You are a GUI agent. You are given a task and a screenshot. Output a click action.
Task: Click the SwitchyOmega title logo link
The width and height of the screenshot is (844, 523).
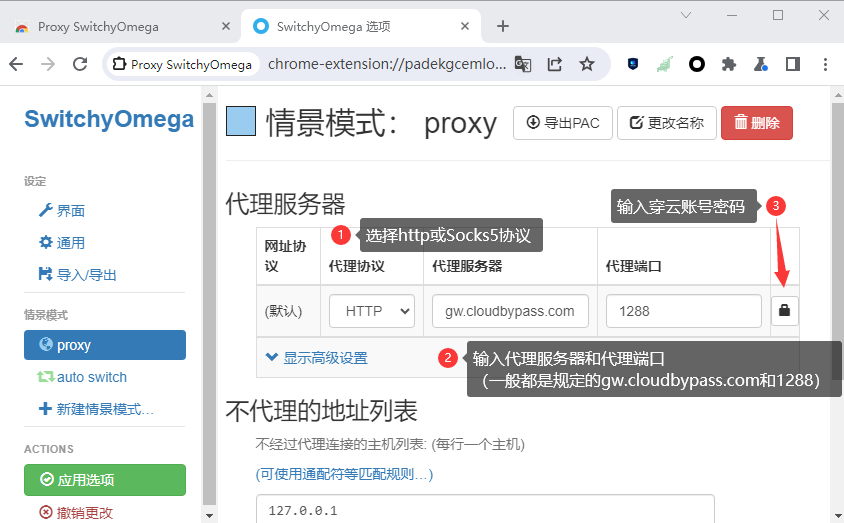coord(109,119)
